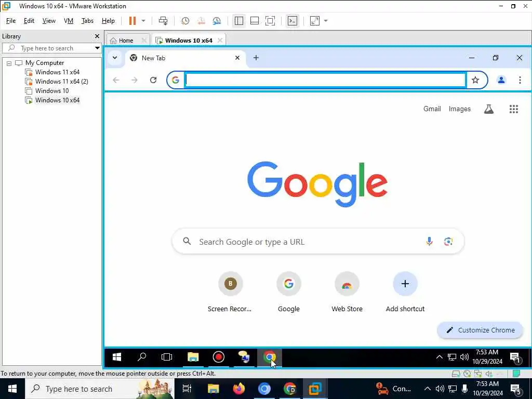Select Windows 11 x64 (2) in Library
The width and height of the screenshot is (532, 399).
(61, 82)
